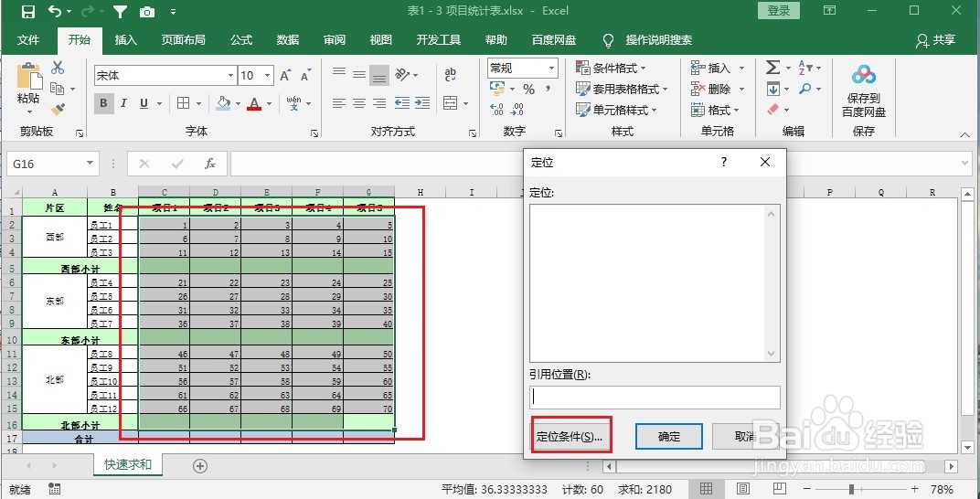
Task: Open 单元格样式 cell styles menu
Action: [x=616, y=111]
